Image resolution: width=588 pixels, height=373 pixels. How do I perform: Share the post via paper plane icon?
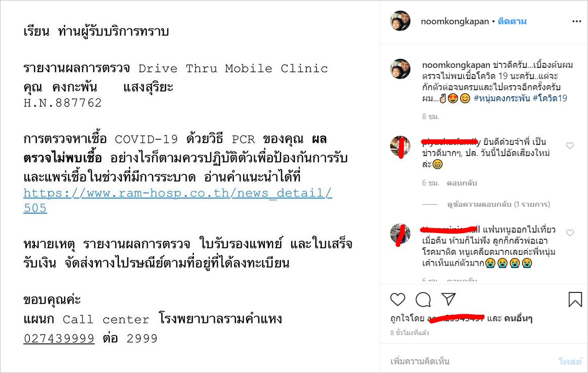pos(448,299)
